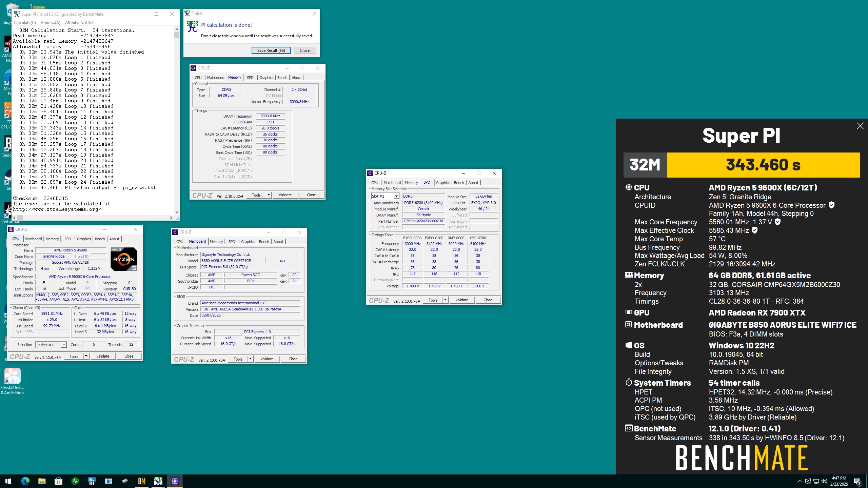Select the Bench tab in CPU-Z Memory window

tap(282, 78)
